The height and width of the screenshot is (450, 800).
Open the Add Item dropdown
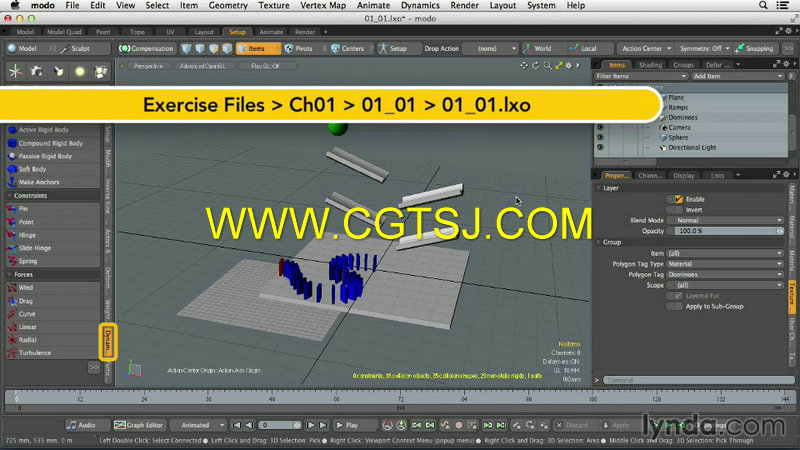pyautogui.click(x=737, y=76)
